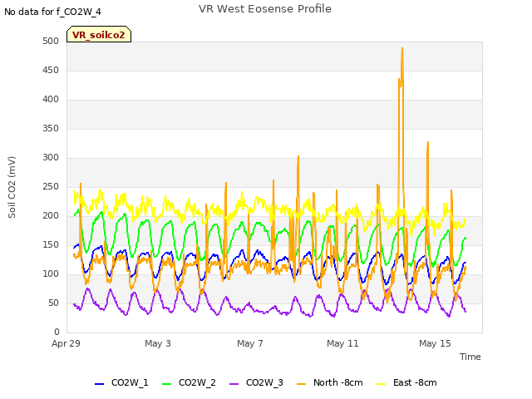The height and width of the screenshot is (399, 532).
Task: Click the orange North -8cm legend swatch
Action: coord(301,384)
